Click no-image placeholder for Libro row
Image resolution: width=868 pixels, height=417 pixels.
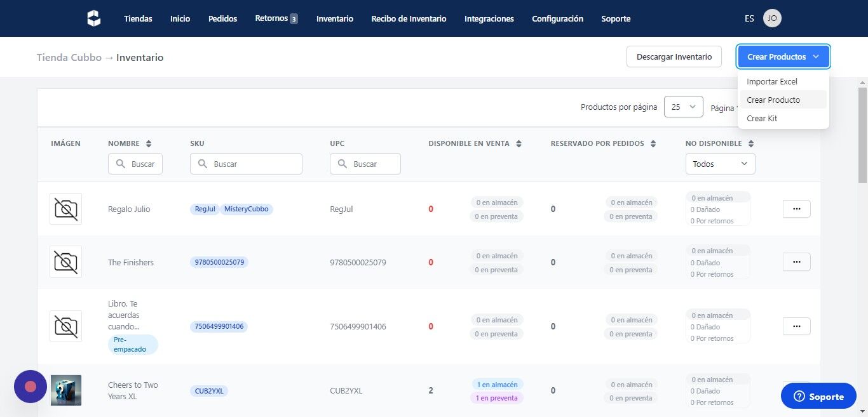[x=65, y=326]
